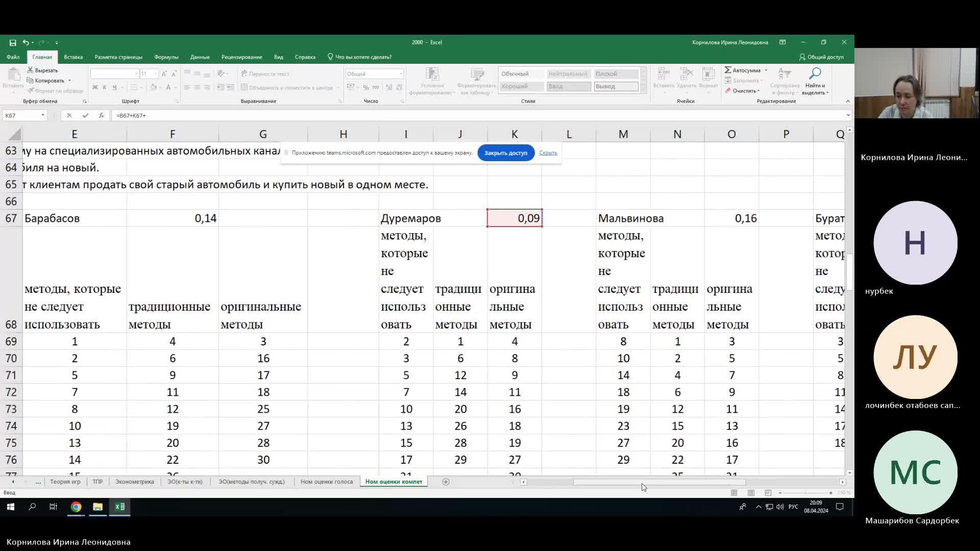Open the Файл menu
The width and height of the screenshot is (980, 551).
click(x=13, y=57)
